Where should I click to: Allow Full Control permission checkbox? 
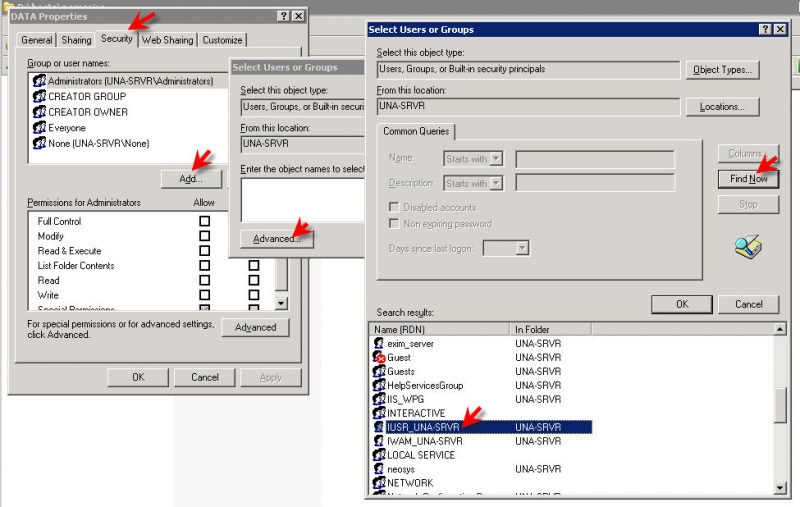[x=205, y=221]
